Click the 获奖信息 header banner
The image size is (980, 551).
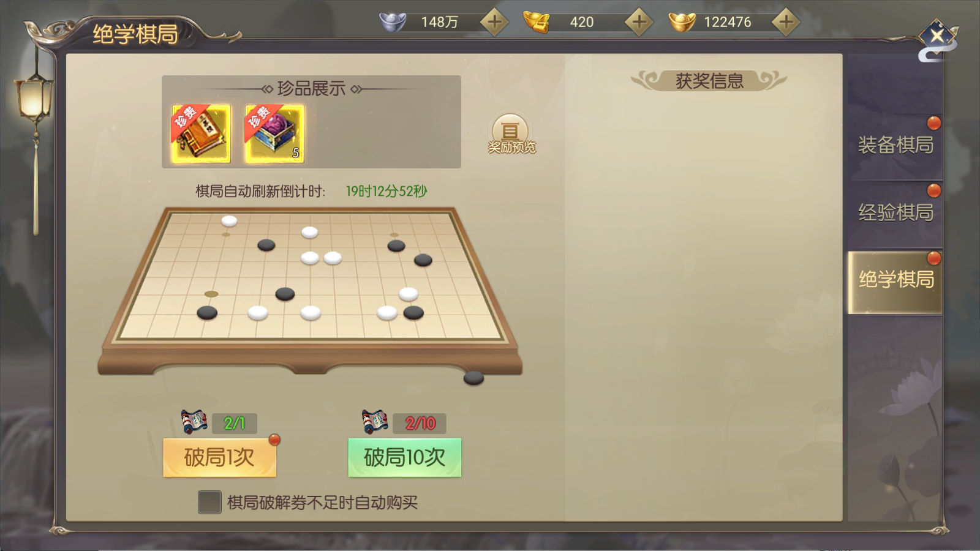(x=709, y=81)
